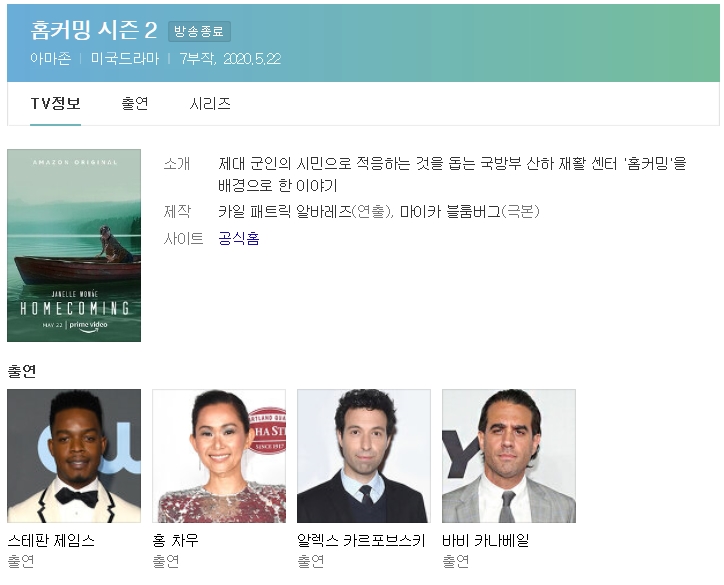The width and height of the screenshot is (724, 585).
Task: Click the 미국드라마 genre label
Action: [125, 59]
